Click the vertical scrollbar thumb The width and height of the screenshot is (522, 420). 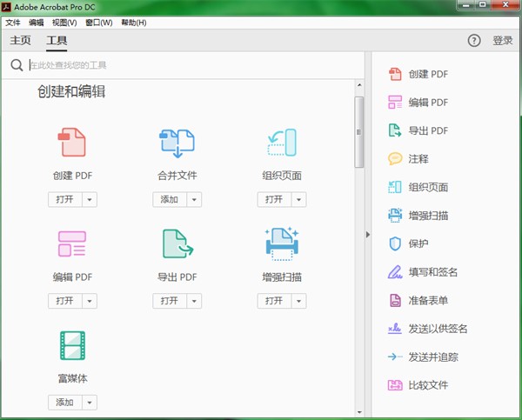coord(358,132)
